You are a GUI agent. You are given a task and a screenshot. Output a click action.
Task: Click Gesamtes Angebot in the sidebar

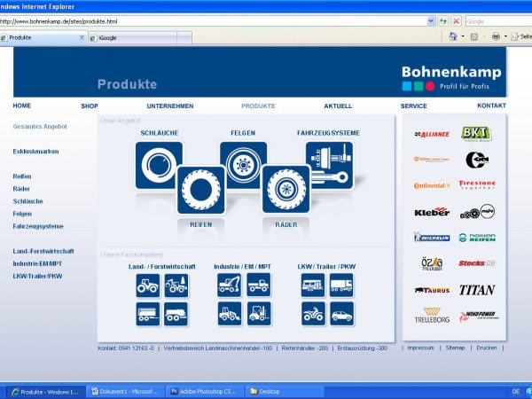click(x=40, y=127)
